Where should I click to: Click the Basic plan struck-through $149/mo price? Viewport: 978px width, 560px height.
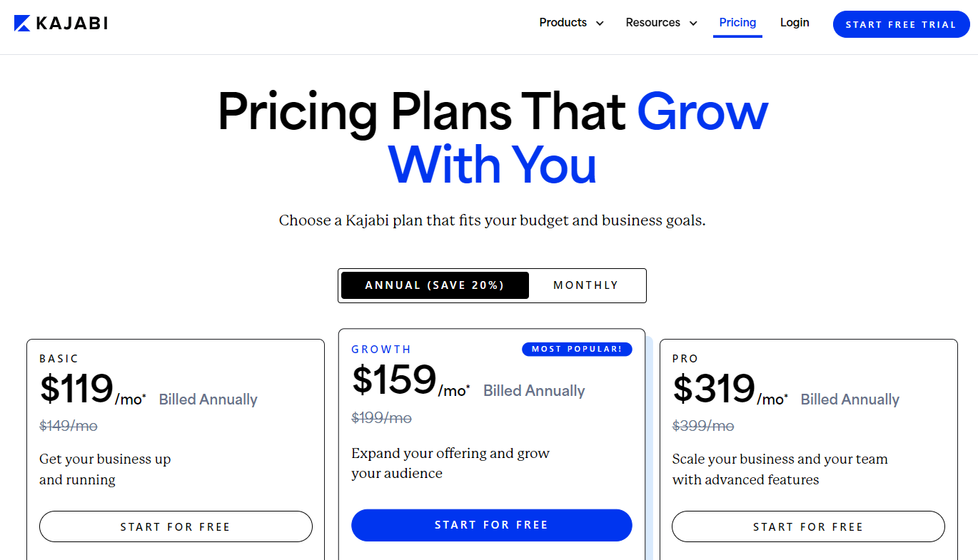click(x=69, y=426)
